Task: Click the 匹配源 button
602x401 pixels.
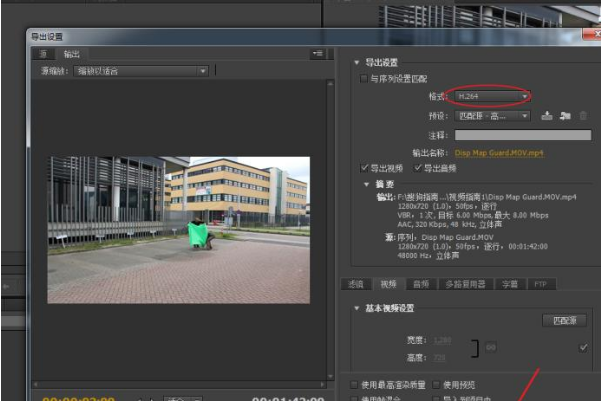Action: point(564,320)
